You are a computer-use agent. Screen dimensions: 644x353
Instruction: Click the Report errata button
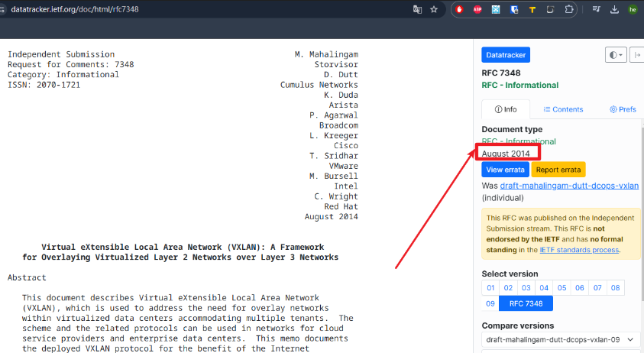point(558,170)
